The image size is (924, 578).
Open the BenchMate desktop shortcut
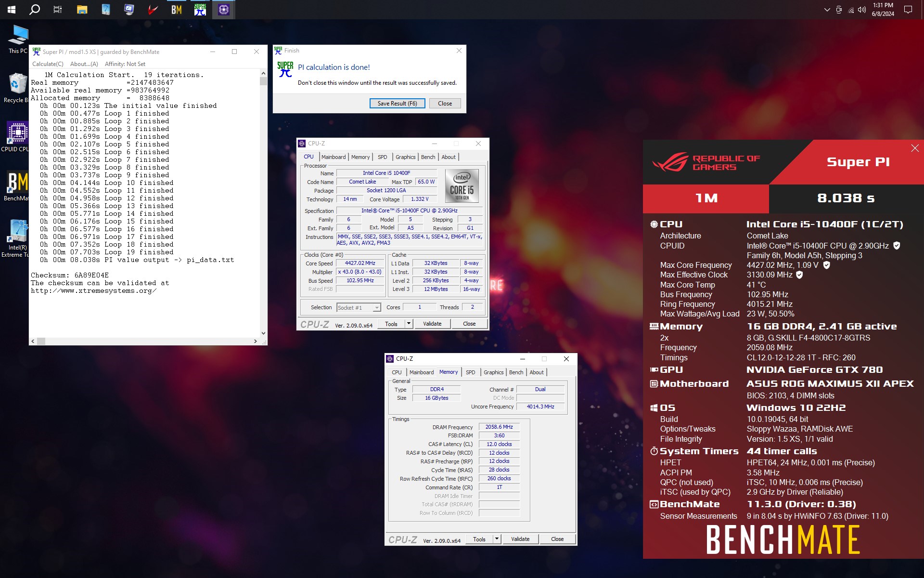17,186
